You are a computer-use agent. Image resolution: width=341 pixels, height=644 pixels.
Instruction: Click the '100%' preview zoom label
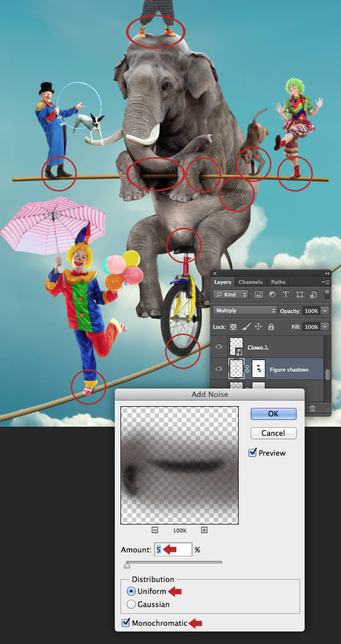pyautogui.click(x=180, y=531)
